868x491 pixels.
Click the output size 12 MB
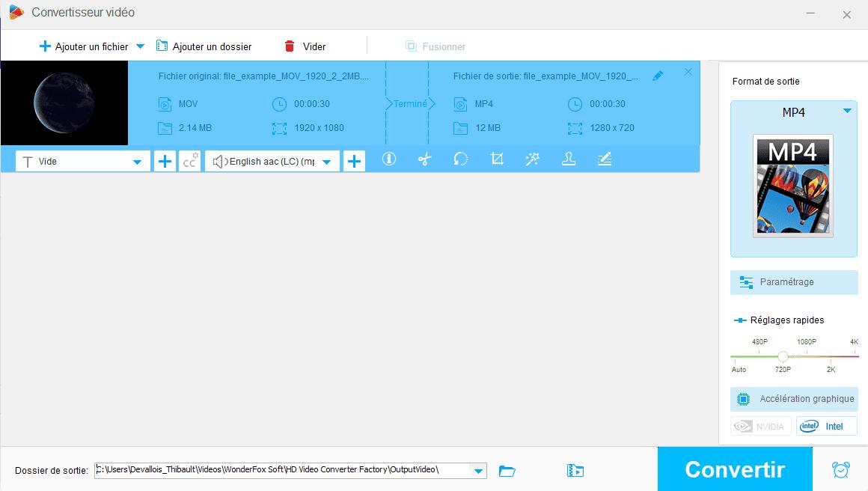488,128
